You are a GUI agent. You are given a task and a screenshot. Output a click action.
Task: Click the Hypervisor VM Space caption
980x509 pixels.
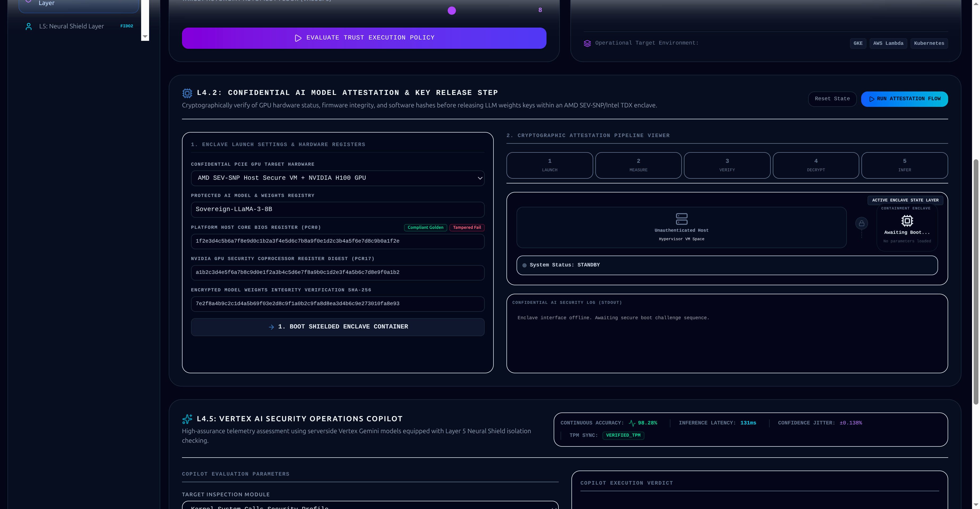click(681, 239)
